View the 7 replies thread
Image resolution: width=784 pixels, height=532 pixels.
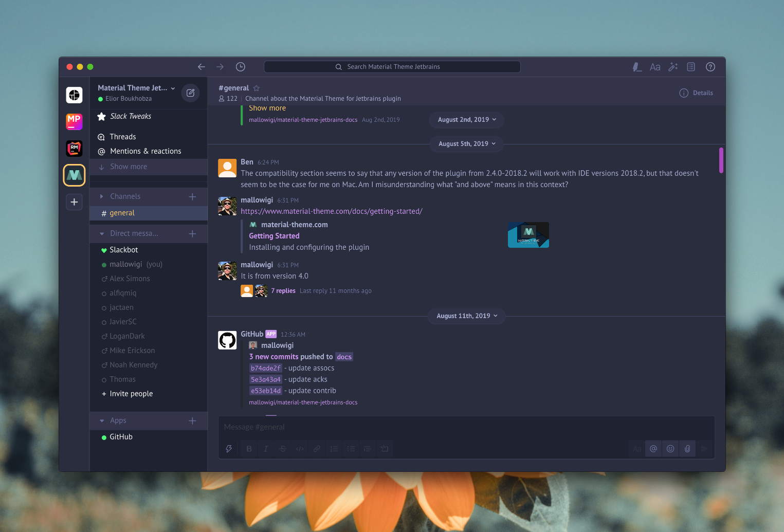pyautogui.click(x=283, y=291)
